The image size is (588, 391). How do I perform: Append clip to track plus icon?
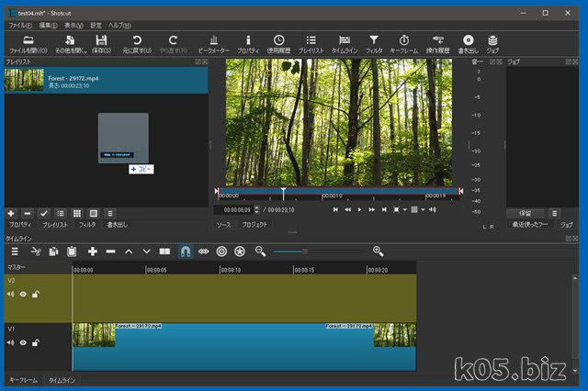92,251
